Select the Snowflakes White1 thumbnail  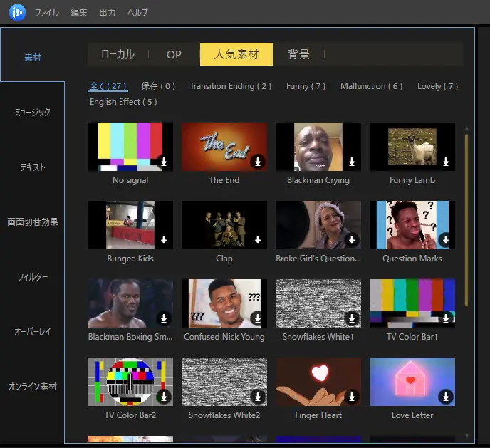(318, 303)
